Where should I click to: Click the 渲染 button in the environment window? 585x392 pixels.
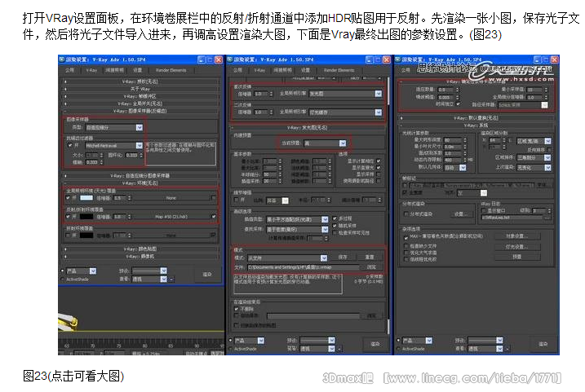click(207, 275)
